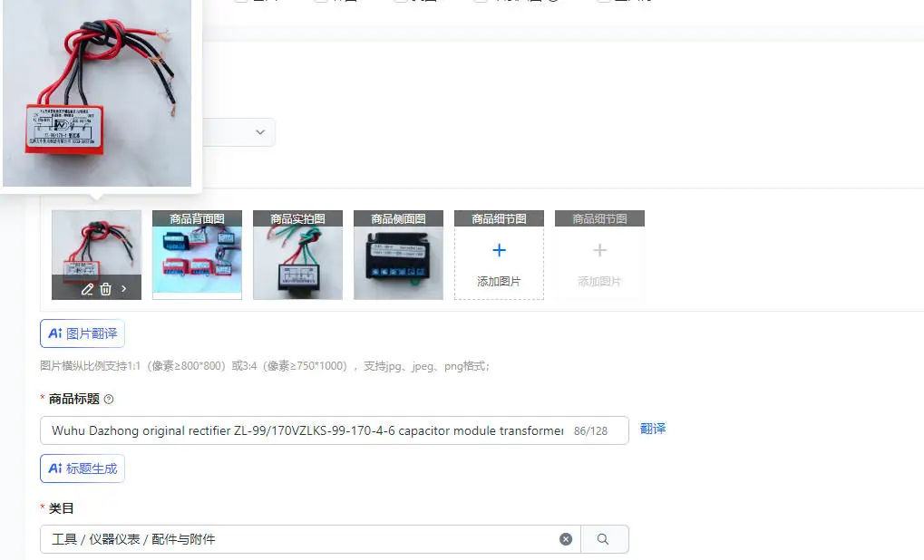Click the first red rectifier thumbnail
924x560 pixels.
97,242
